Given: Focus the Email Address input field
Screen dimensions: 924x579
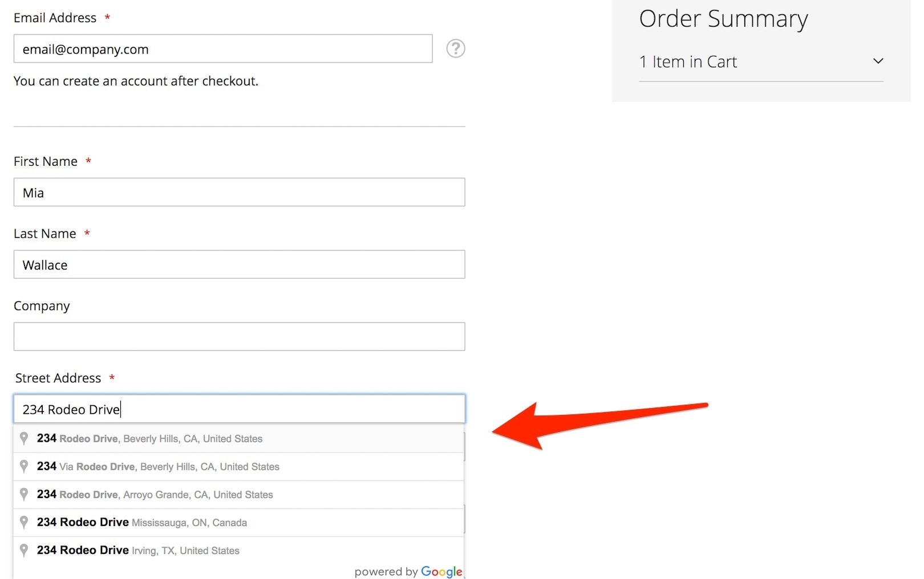Looking at the screenshot, I should tap(222, 49).
